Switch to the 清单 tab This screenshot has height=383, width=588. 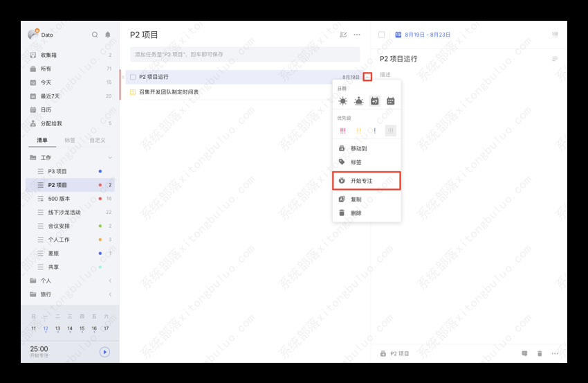[42, 140]
